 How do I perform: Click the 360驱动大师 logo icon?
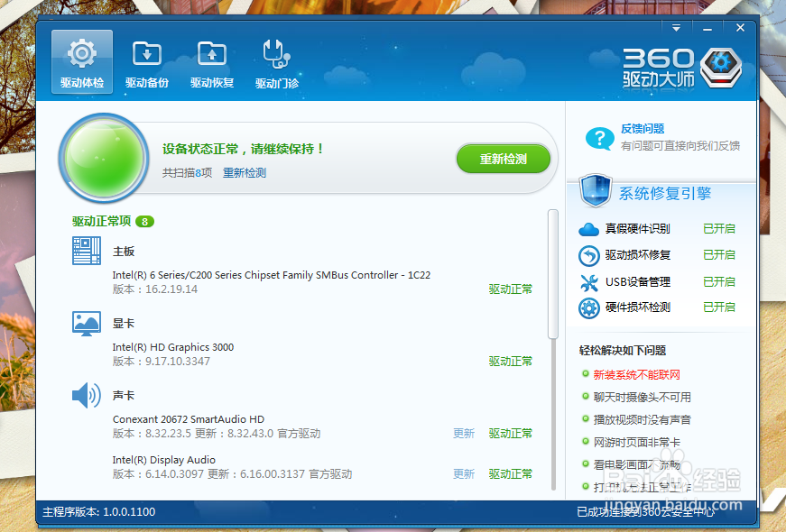[x=721, y=69]
